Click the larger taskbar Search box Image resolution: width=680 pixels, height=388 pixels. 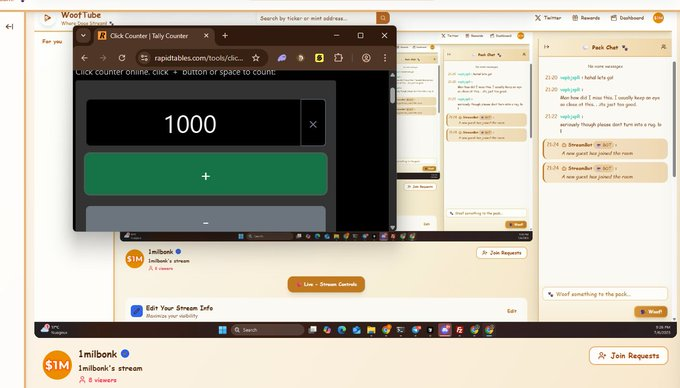pyautogui.click(x=267, y=330)
